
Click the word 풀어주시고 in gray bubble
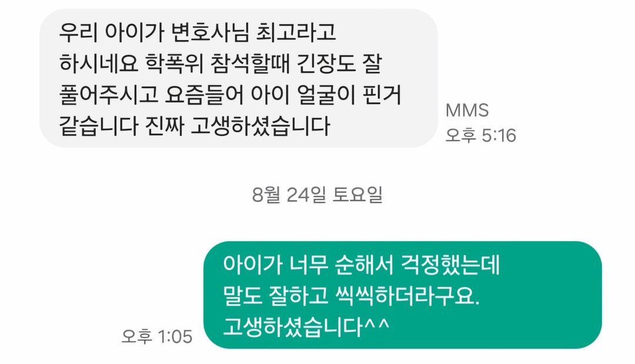tap(108, 95)
